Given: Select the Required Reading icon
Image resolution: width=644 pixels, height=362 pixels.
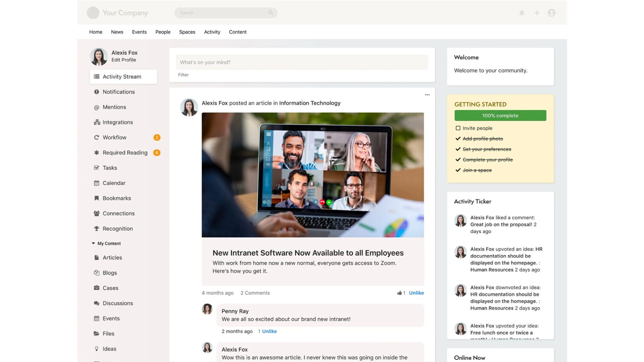Looking at the screenshot, I should [x=96, y=153].
